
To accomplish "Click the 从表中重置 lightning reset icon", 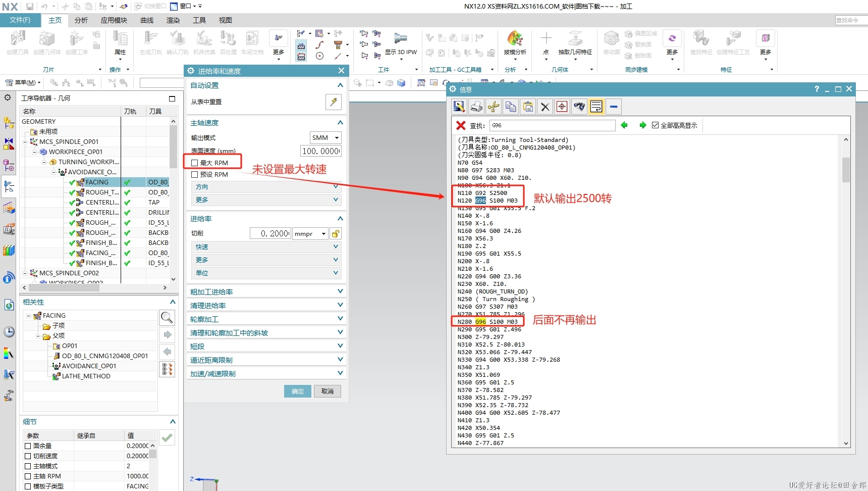I will (x=334, y=102).
